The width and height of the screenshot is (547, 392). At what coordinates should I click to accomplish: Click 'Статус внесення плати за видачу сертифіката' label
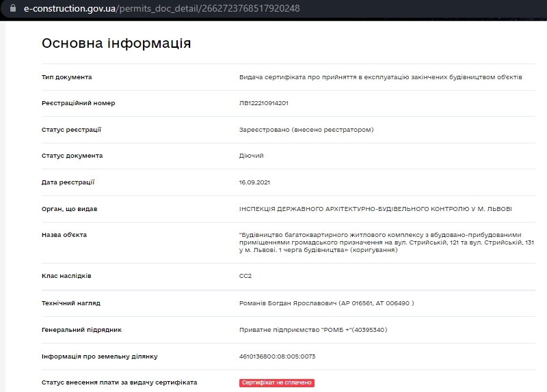[119, 382]
